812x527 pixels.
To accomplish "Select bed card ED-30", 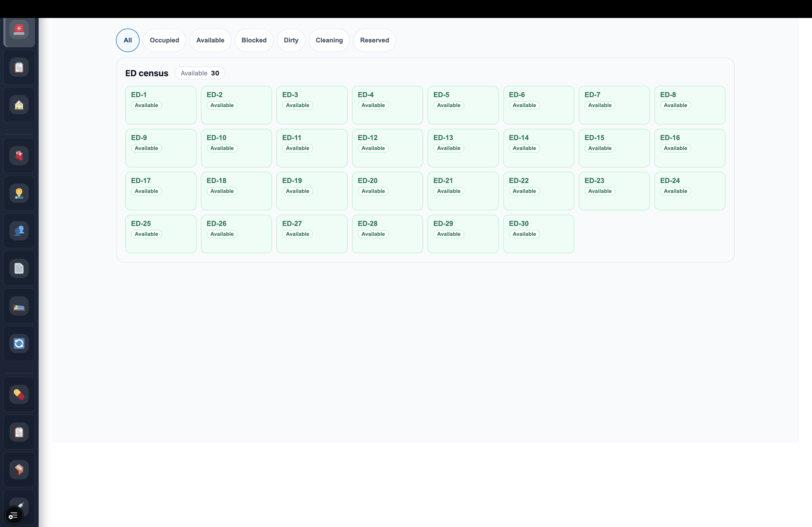I will pyautogui.click(x=539, y=234).
